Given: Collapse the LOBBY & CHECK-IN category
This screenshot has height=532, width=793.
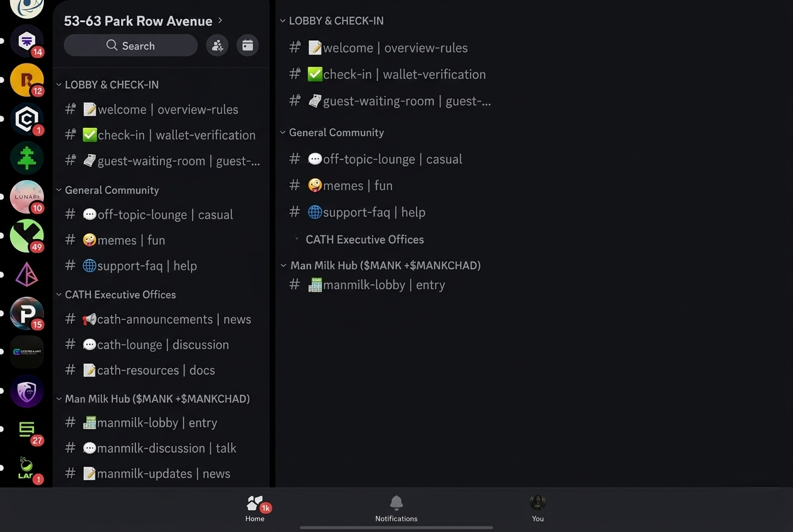Looking at the screenshot, I should pyautogui.click(x=110, y=84).
